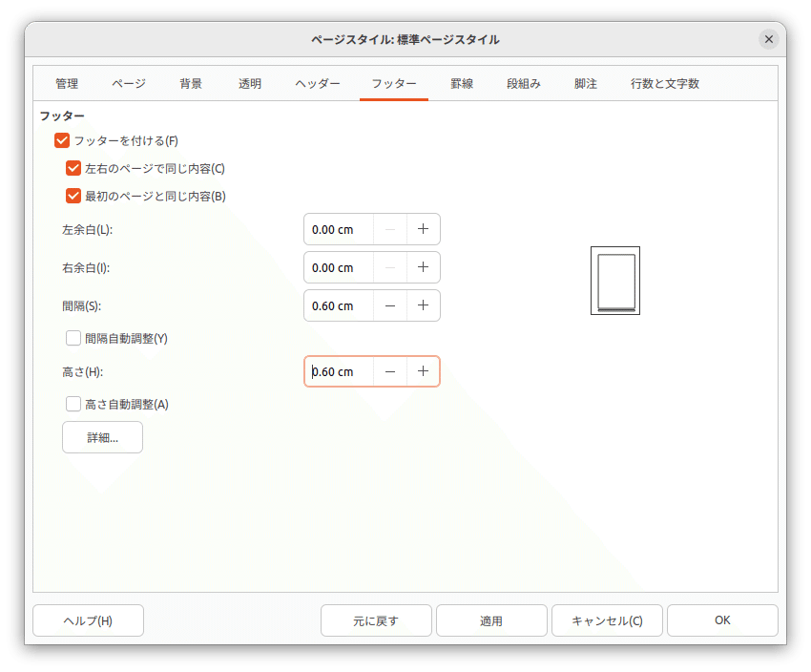Increase 高さ value with plus button
Screen dimensions: 811x672
(x=423, y=371)
